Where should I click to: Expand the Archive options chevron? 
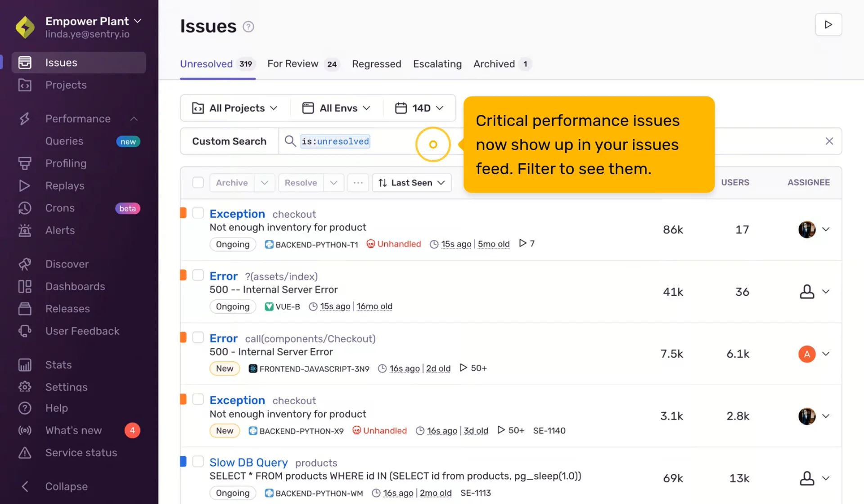click(x=265, y=183)
